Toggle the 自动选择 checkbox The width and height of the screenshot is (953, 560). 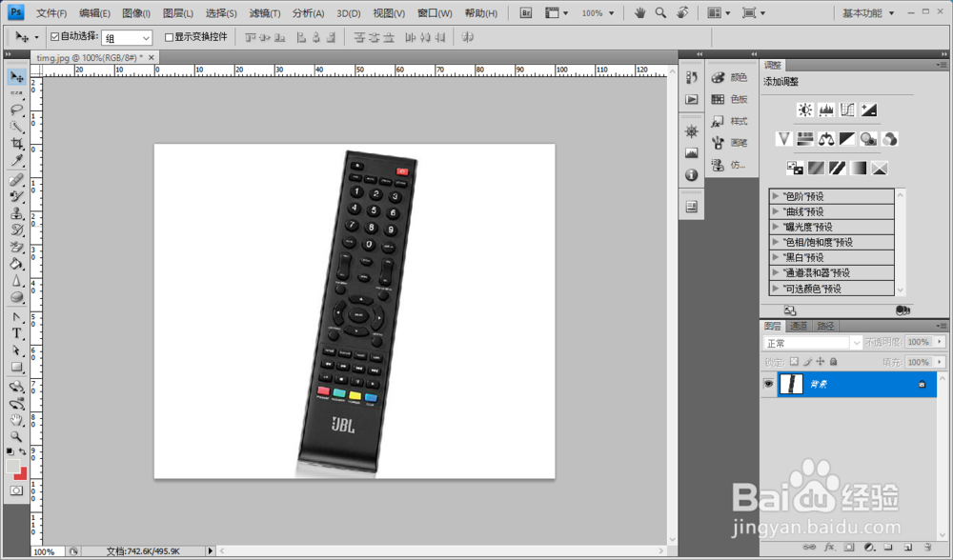pyautogui.click(x=54, y=37)
